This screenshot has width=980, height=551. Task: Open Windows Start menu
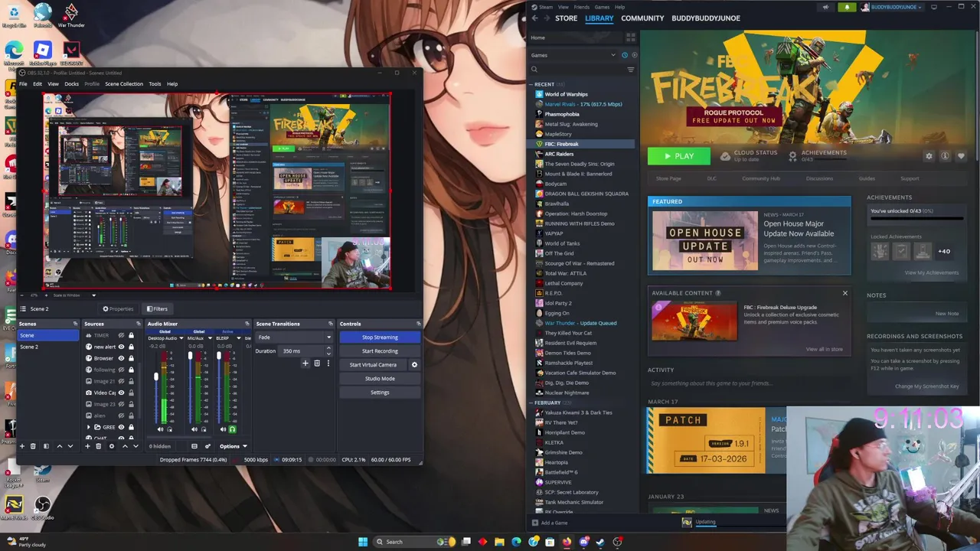pyautogui.click(x=363, y=542)
